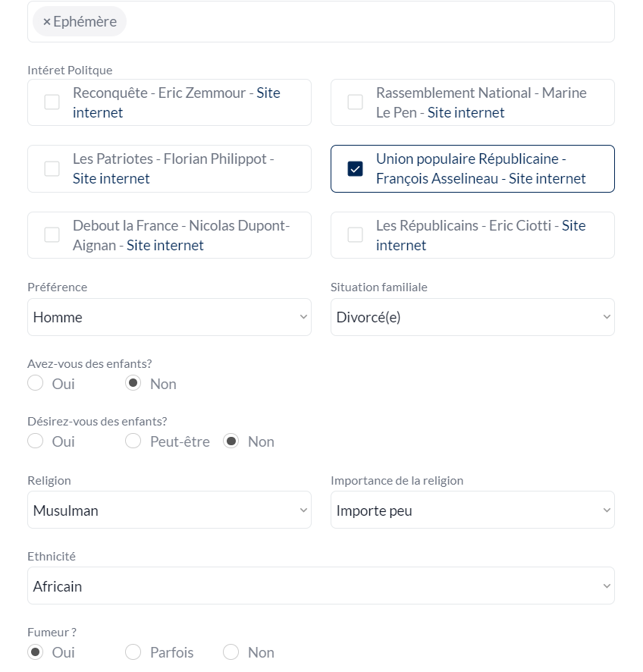Viewport: 643px width, 672px height.
Task: Expand the Importance de la religion dropdown
Action: click(472, 510)
